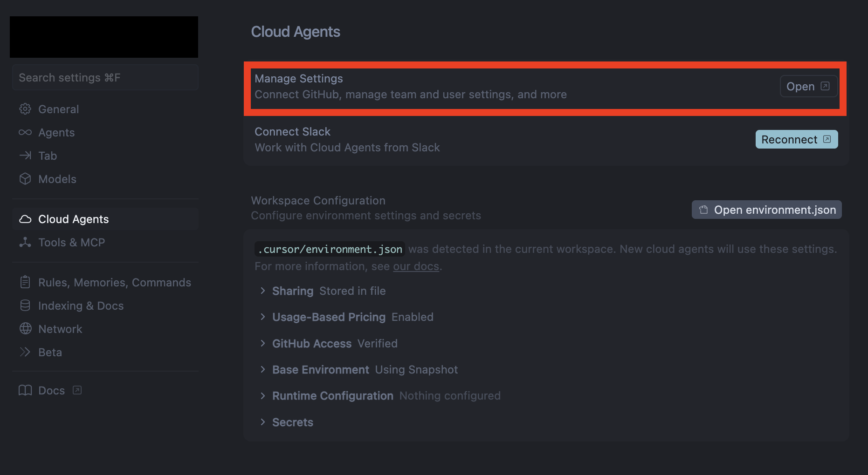Follow the "our docs" link
Image resolution: width=868 pixels, height=475 pixels.
pyautogui.click(x=416, y=266)
